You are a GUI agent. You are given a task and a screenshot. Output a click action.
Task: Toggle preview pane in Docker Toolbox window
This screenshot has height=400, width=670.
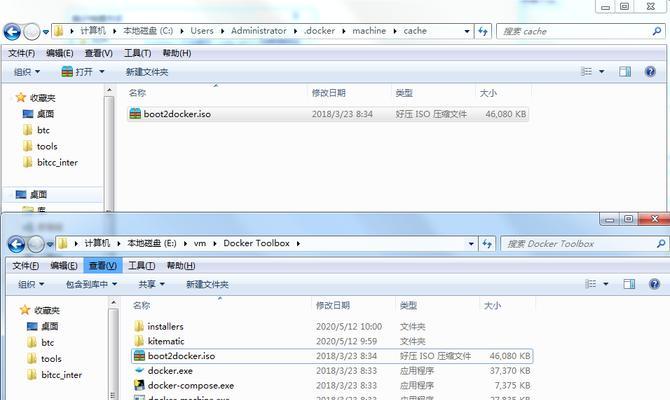point(629,284)
